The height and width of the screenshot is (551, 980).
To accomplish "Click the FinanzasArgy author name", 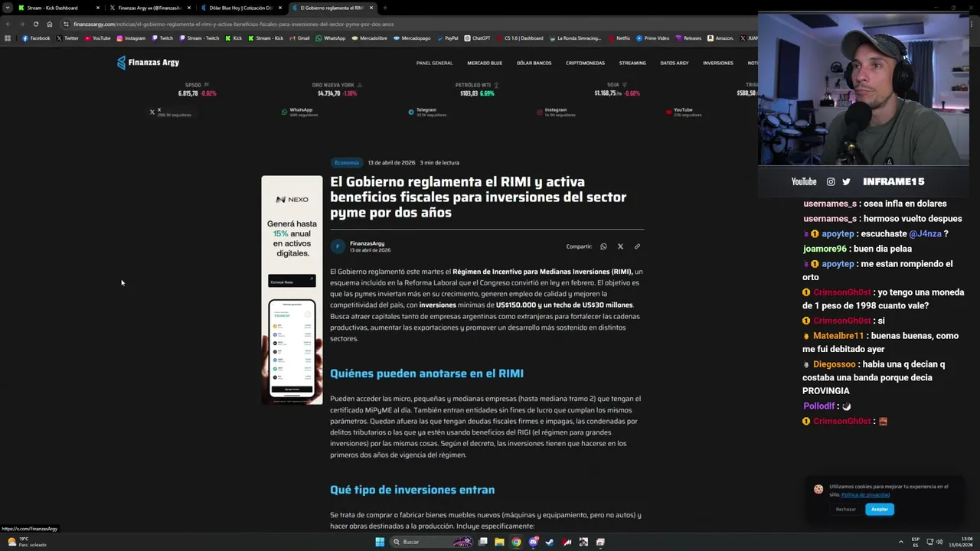I will tap(367, 243).
